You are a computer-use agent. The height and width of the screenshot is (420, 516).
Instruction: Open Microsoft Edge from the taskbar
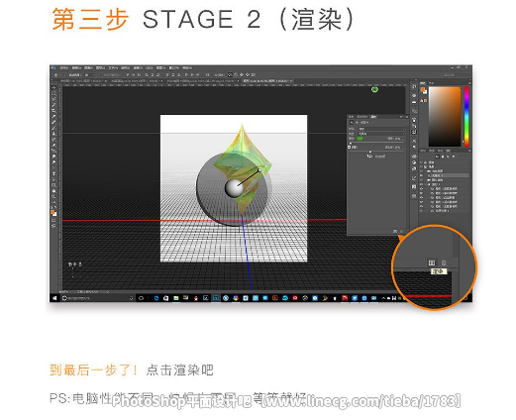click(156, 298)
